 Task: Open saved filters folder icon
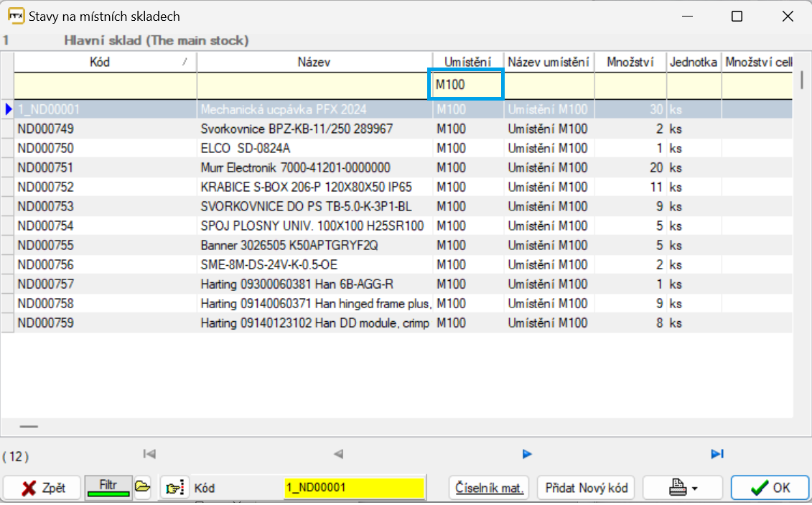142,487
